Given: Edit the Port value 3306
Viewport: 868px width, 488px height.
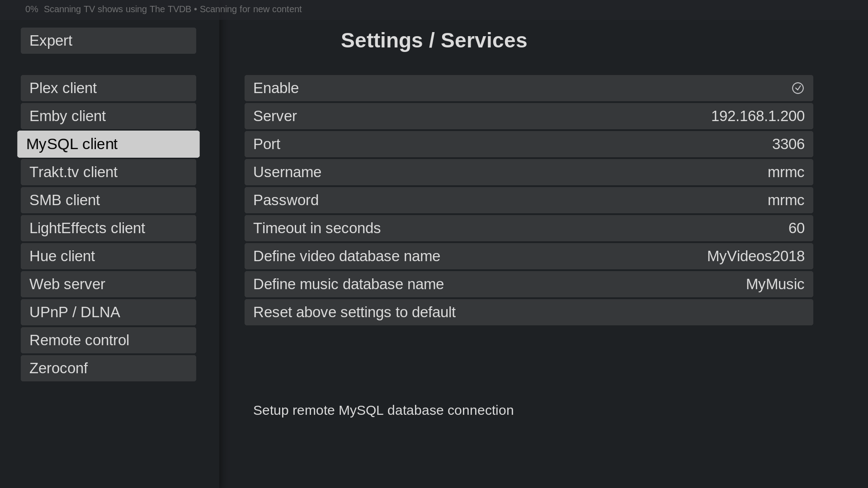Looking at the screenshot, I should [528, 144].
